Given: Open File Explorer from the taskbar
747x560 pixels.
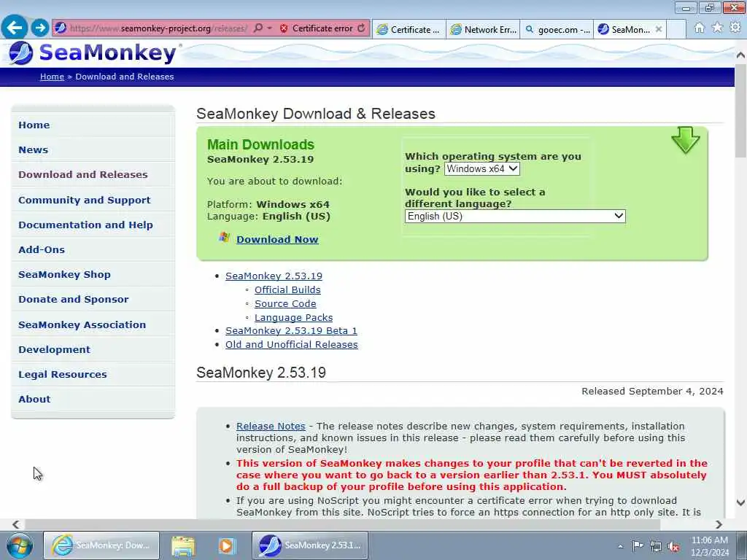Looking at the screenshot, I should click(x=183, y=545).
